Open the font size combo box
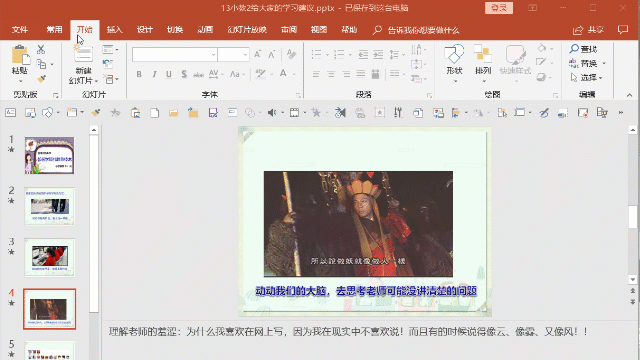 [233, 55]
